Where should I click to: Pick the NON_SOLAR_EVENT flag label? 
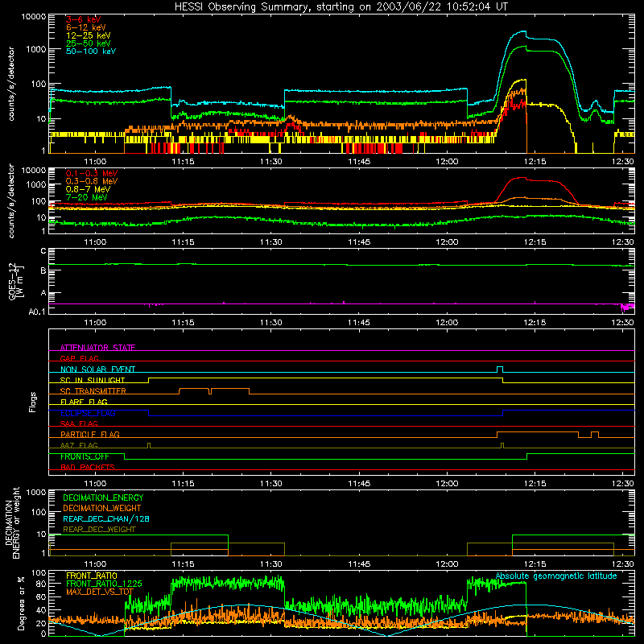click(x=97, y=369)
